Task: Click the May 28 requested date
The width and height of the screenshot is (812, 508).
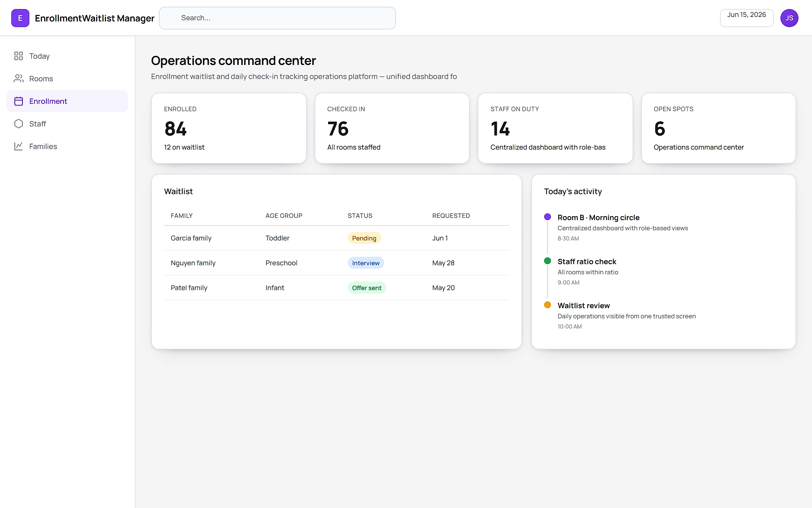Action: tap(443, 263)
